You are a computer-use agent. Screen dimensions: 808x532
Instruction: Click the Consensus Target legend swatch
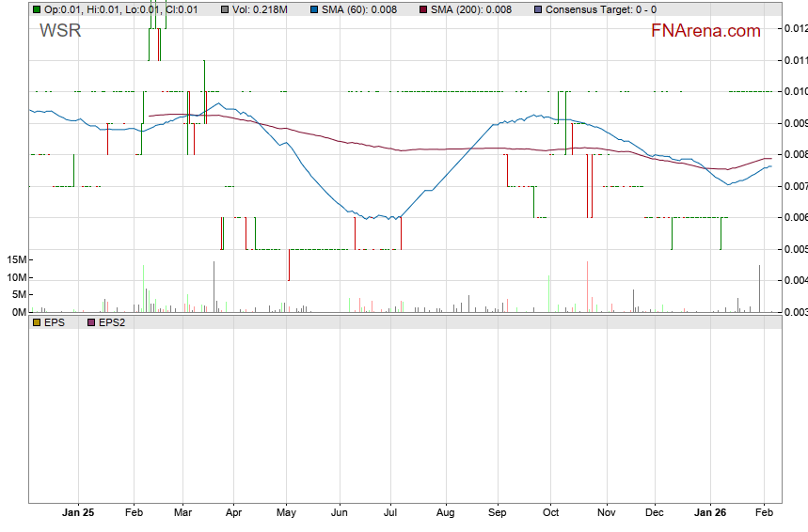coord(537,9)
